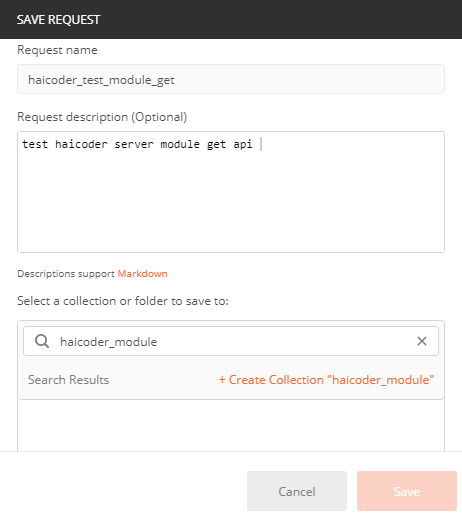Click the "Search Results" heading
Screen dimensions: 462x523
coord(68,380)
